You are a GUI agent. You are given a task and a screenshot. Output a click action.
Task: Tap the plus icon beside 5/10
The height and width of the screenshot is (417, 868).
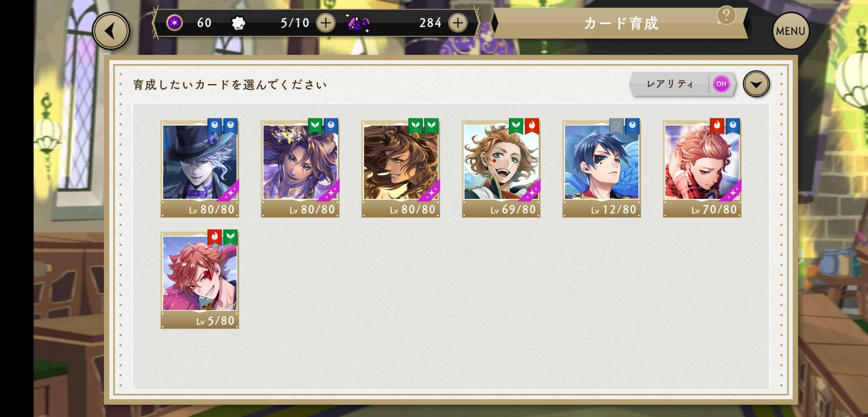[x=326, y=23]
